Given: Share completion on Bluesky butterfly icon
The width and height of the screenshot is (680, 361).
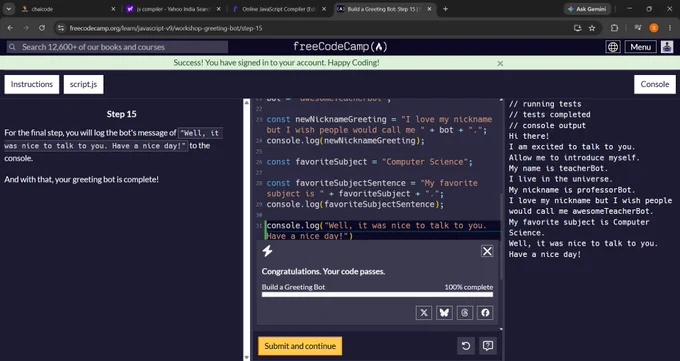Looking at the screenshot, I should coord(444,312).
